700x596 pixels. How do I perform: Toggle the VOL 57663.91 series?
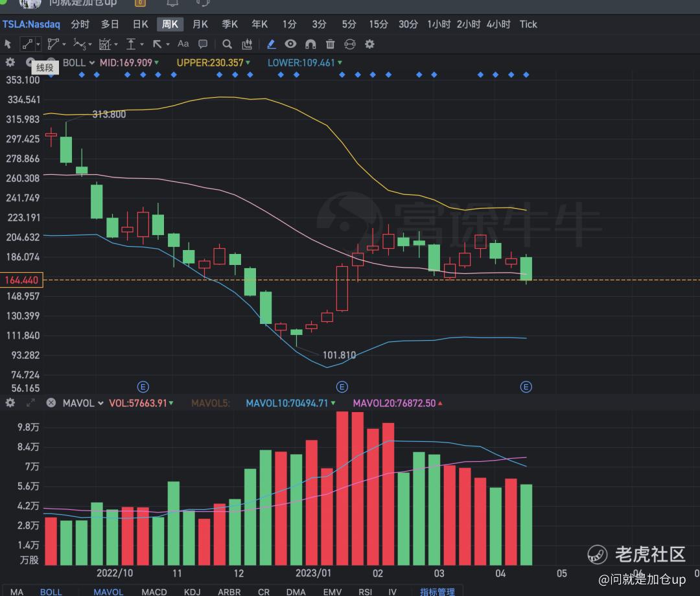coord(141,403)
